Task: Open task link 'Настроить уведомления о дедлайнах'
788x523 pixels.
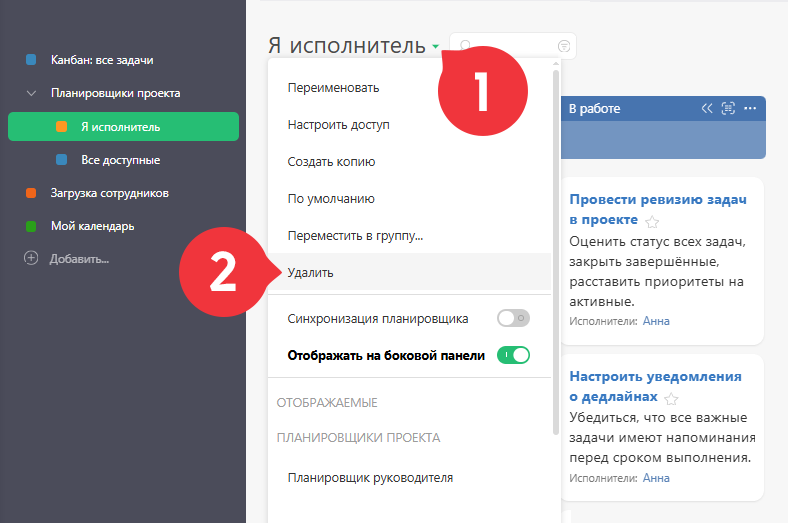Action: click(655, 386)
